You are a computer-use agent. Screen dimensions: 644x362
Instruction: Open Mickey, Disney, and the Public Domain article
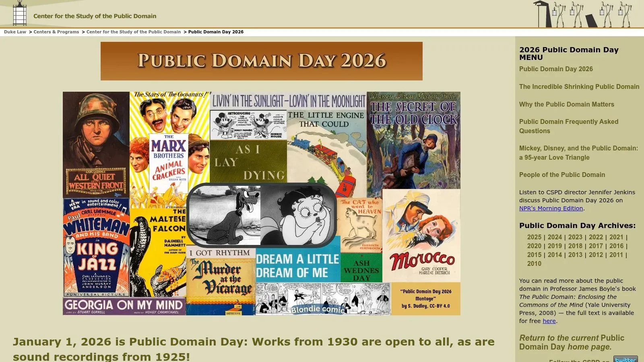coord(578,153)
